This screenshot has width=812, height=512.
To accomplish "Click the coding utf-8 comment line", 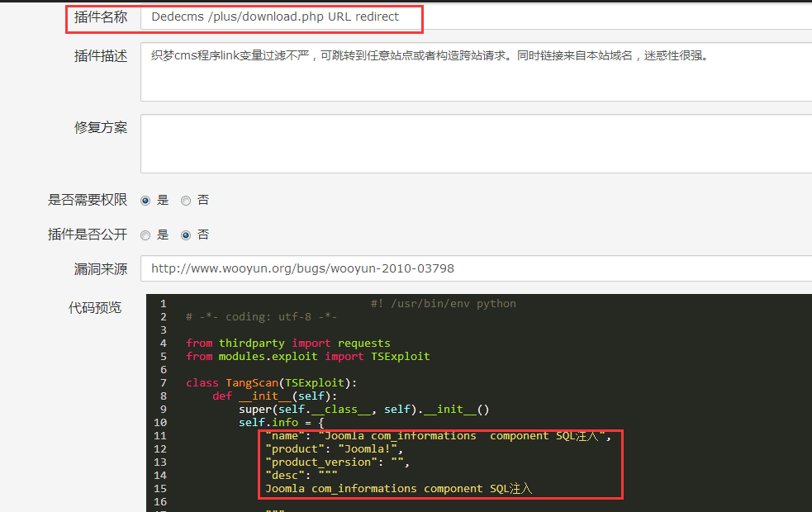I will 262,317.
